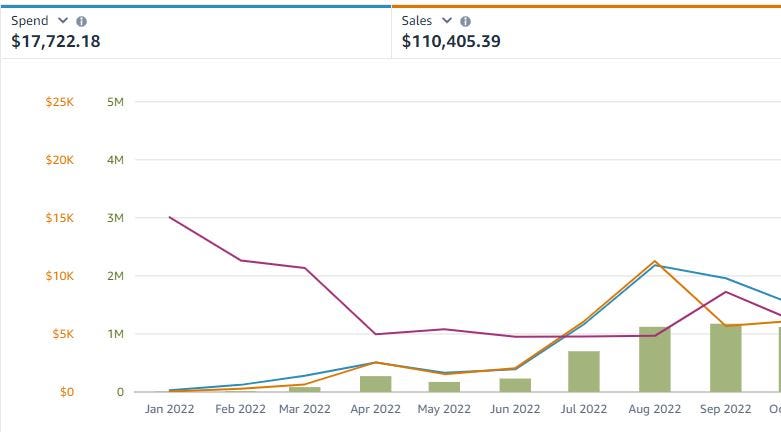Click the Aug 2022 green bar
Image resolution: width=781 pixels, height=432 pixels.
(654, 359)
